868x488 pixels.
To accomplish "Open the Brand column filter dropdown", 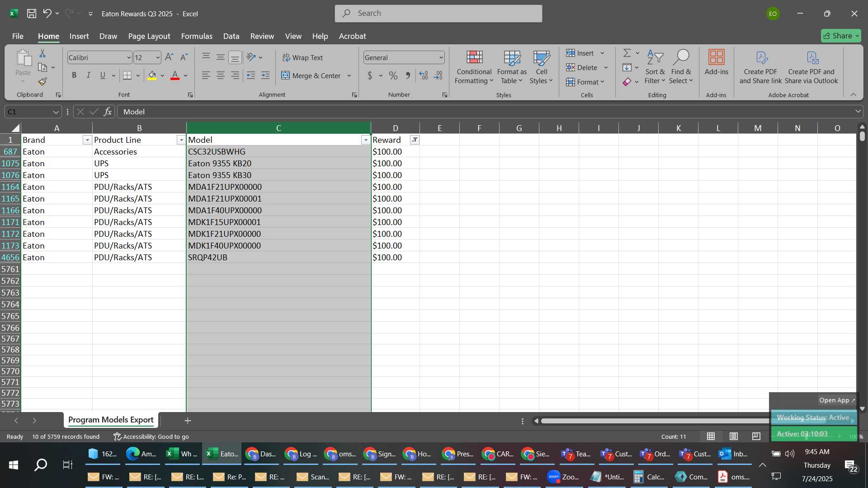I will pos(87,140).
